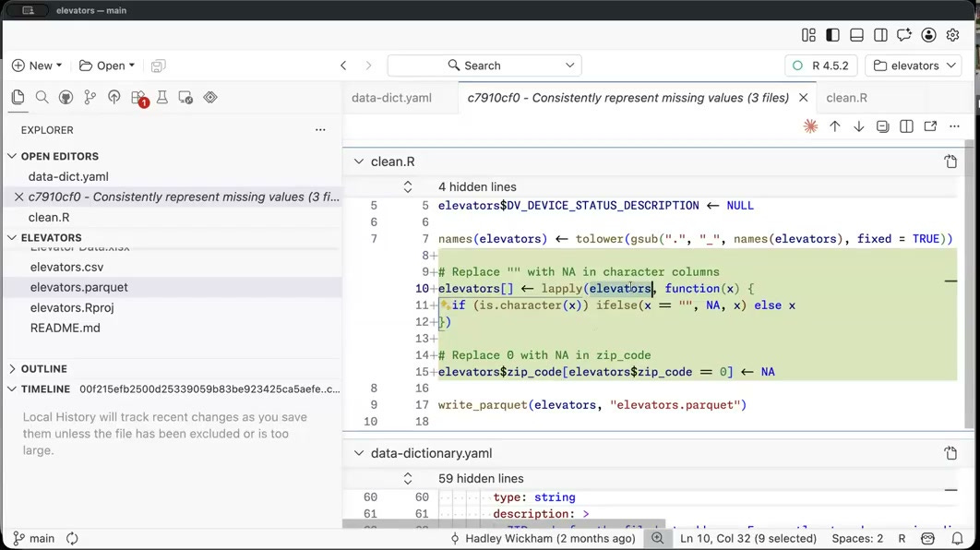Switch to the data-dict.yaml tab
This screenshot has width=980, height=550.
(x=392, y=98)
